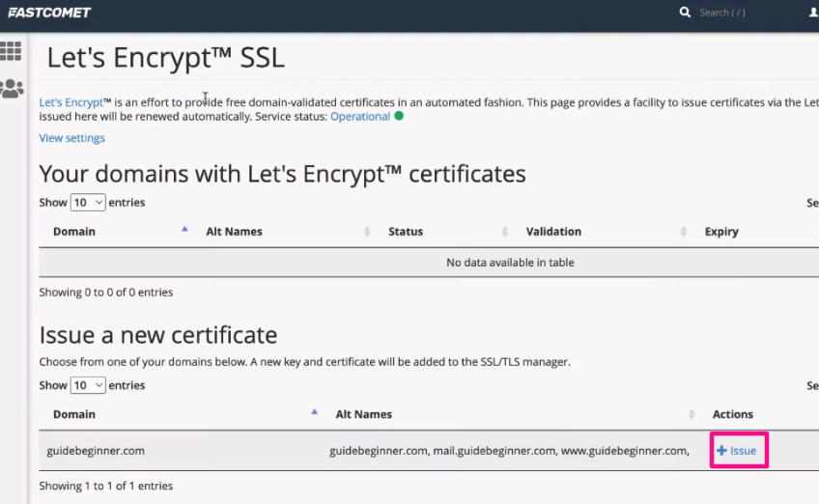Click the green service status indicator
This screenshot has width=819, height=504.
(x=399, y=116)
